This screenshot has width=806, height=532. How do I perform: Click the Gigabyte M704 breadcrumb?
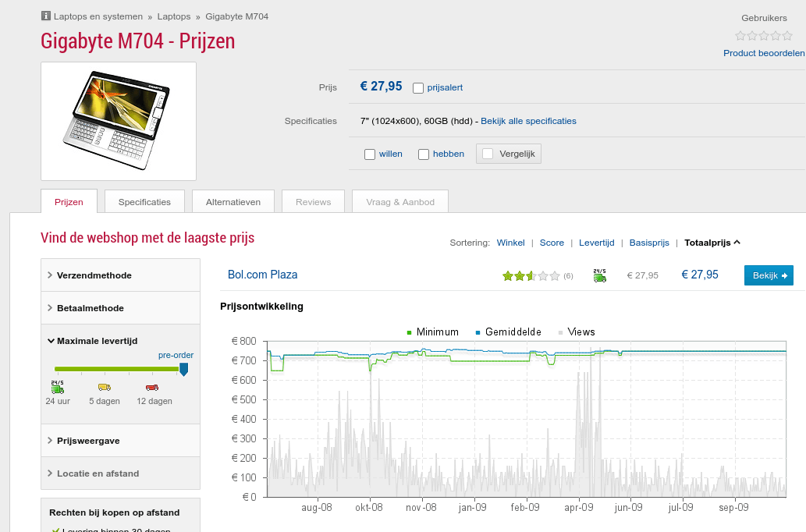click(237, 16)
